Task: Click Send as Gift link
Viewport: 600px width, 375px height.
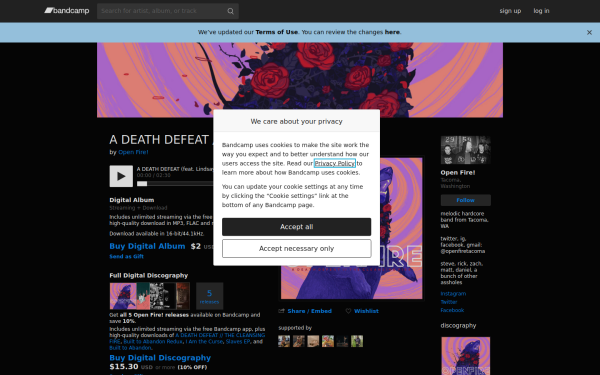Action: pos(127,256)
